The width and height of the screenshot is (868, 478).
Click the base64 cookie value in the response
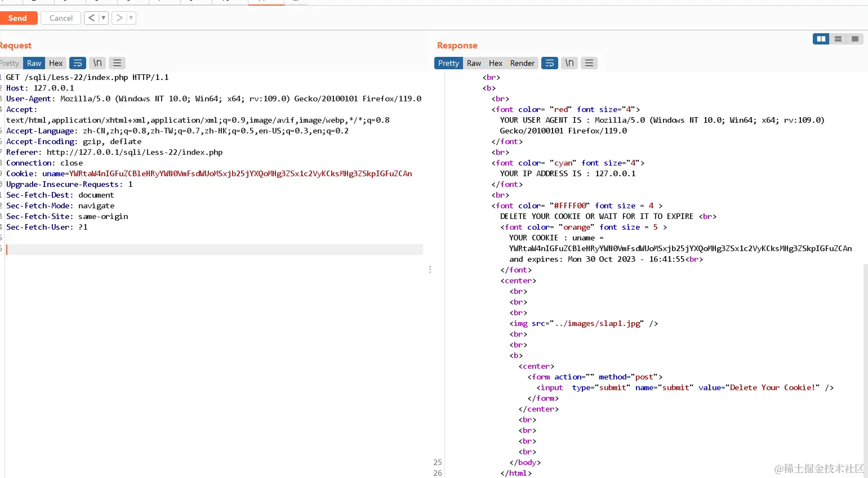click(x=680, y=248)
